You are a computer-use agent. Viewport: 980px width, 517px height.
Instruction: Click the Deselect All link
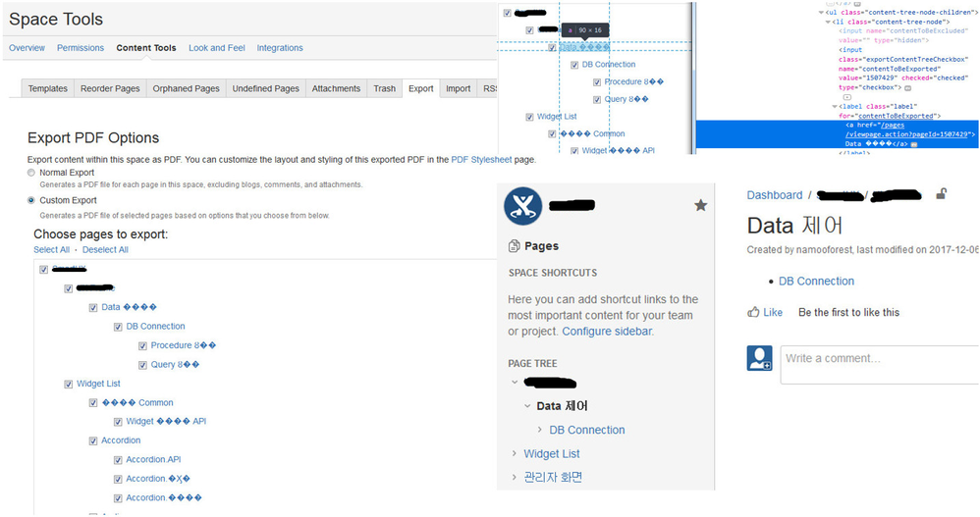(x=105, y=250)
